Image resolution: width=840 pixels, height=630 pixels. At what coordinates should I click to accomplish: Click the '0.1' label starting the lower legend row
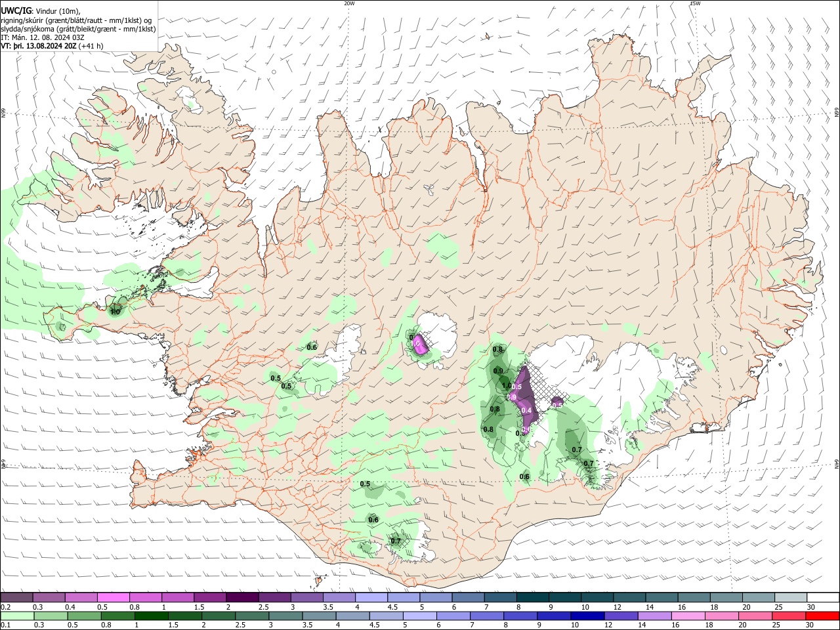[5, 625]
